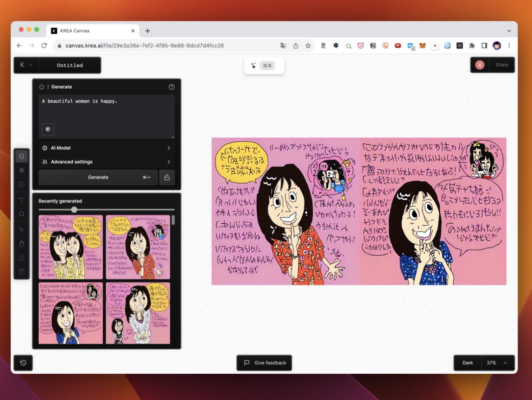Click the Share button
This screenshot has width=532, height=400.
click(502, 65)
